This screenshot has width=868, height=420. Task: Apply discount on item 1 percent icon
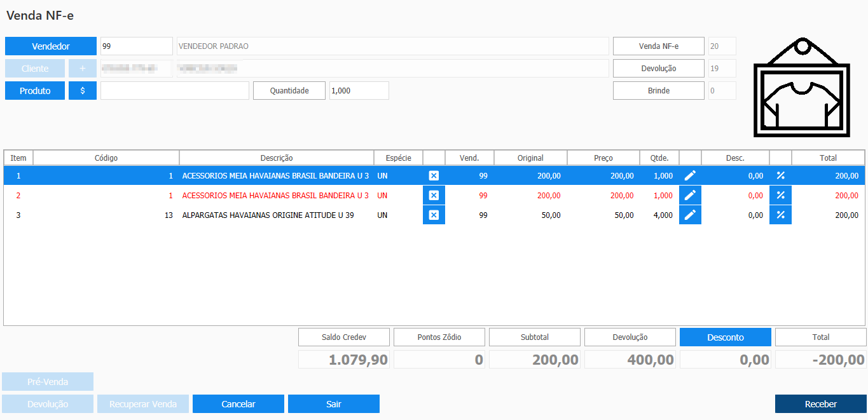click(x=780, y=176)
